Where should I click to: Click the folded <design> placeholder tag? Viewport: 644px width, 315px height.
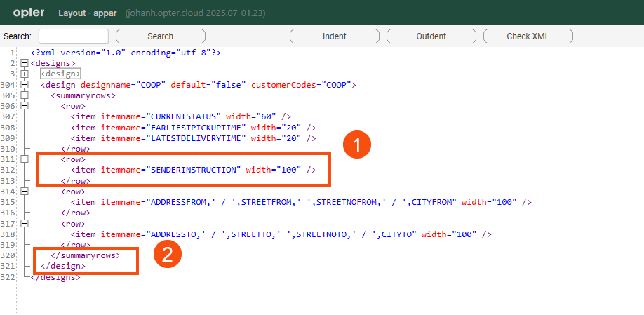[60, 74]
